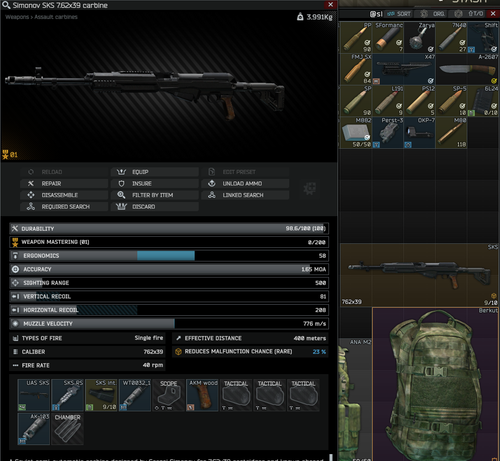Select PS12 ammo stack in stash
Screen dimensions: 500x461
pyautogui.click(x=420, y=101)
